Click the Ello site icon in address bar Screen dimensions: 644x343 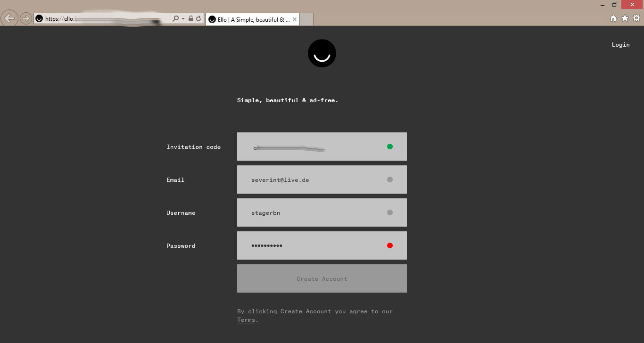click(39, 19)
